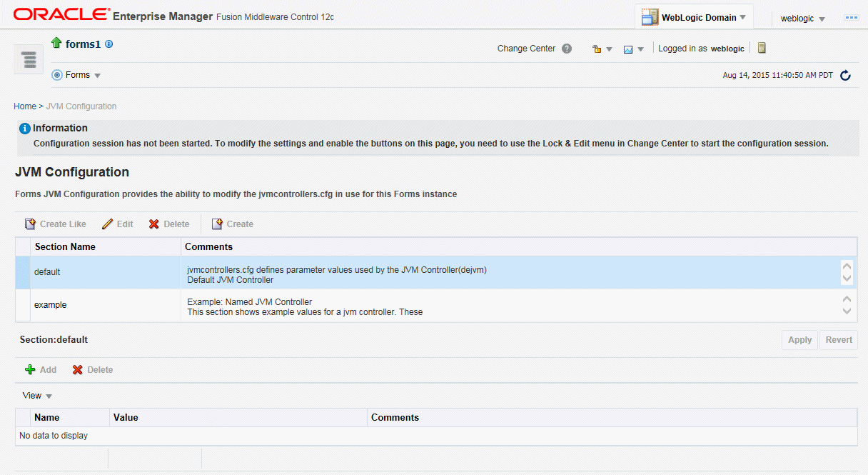
Task: Show forms1 target information icon
Action: click(x=109, y=44)
